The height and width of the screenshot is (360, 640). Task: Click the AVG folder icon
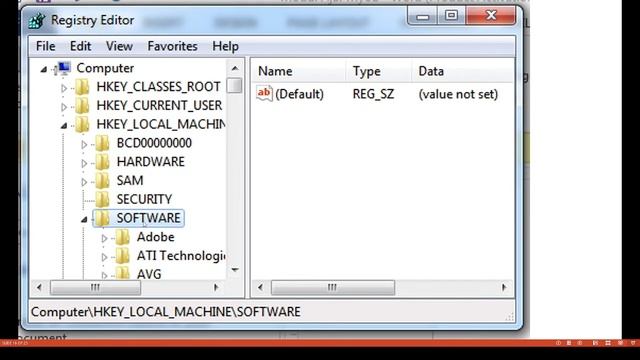click(122, 273)
